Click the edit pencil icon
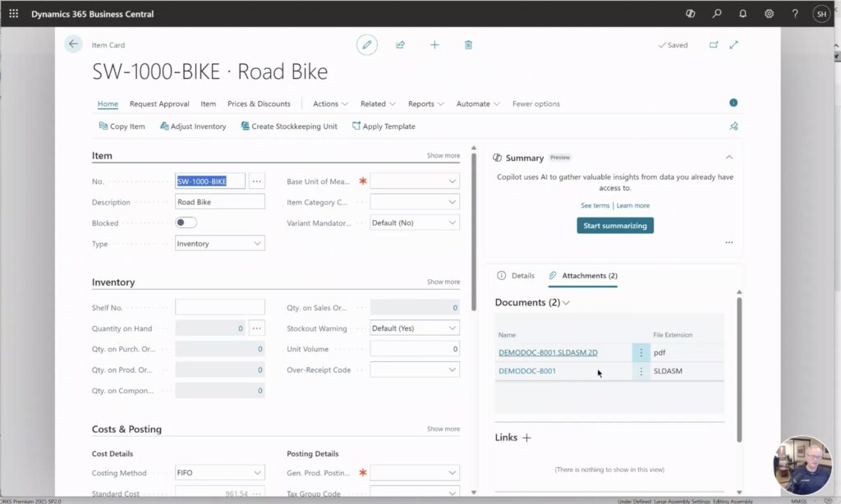Screen dimensions: 841x504 click(x=367, y=45)
